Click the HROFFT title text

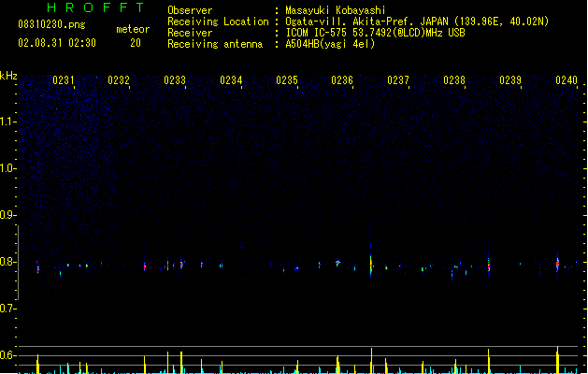coord(96,7)
